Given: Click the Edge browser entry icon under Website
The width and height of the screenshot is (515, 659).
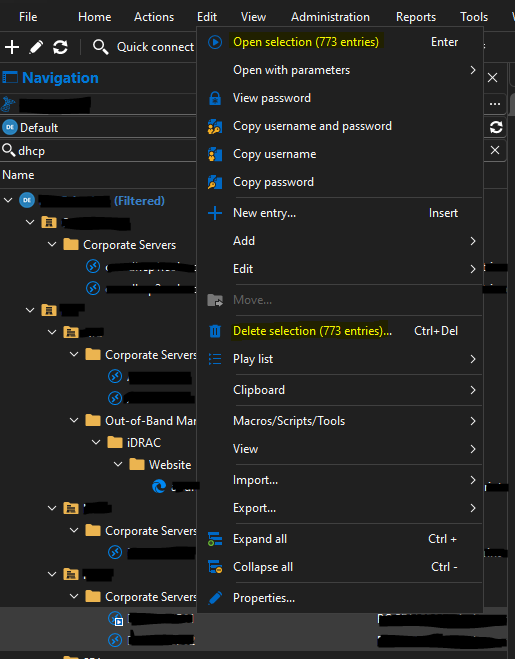Looking at the screenshot, I should 159,487.
